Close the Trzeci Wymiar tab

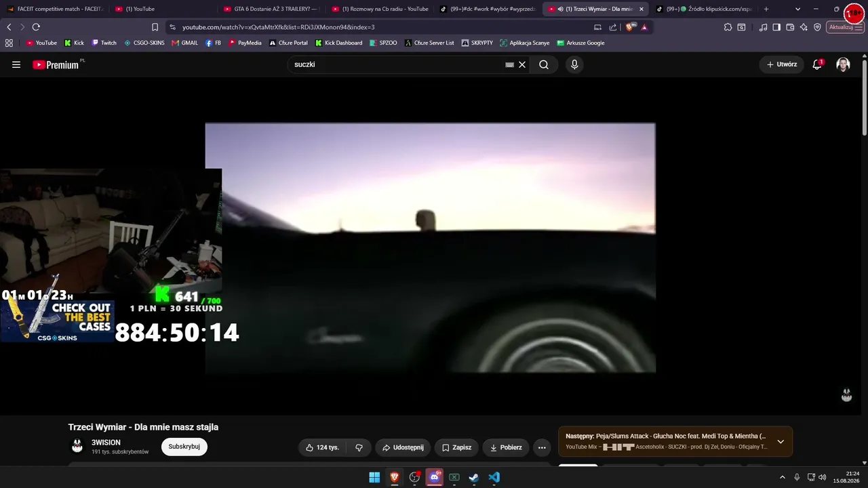(642, 9)
